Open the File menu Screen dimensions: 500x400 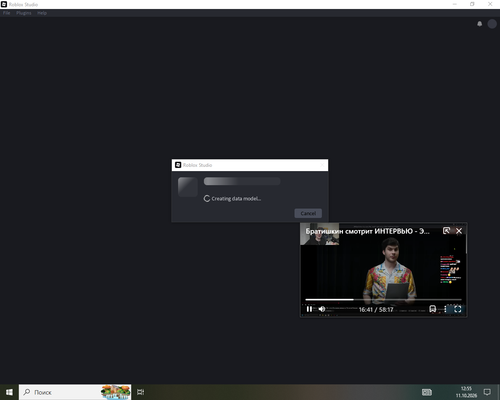pyautogui.click(x=7, y=13)
